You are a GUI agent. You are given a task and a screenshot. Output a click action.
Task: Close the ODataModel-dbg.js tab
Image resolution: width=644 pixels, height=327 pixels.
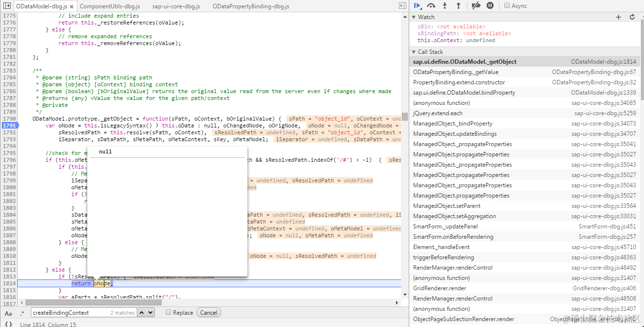coord(72,7)
